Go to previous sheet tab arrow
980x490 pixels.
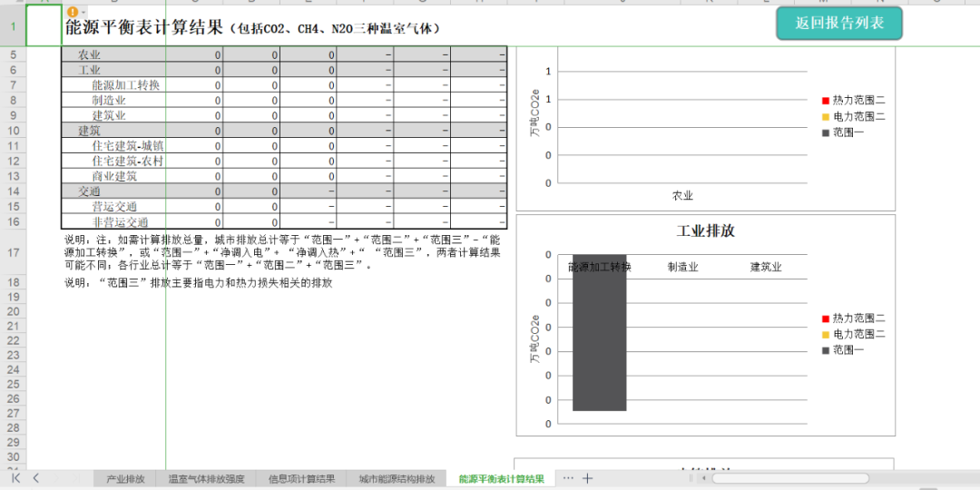click(35, 478)
